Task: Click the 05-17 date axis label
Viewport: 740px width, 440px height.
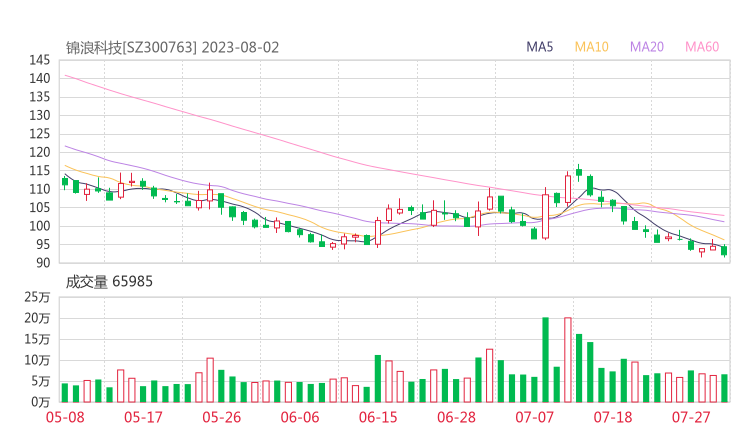Action: [x=143, y=417]
